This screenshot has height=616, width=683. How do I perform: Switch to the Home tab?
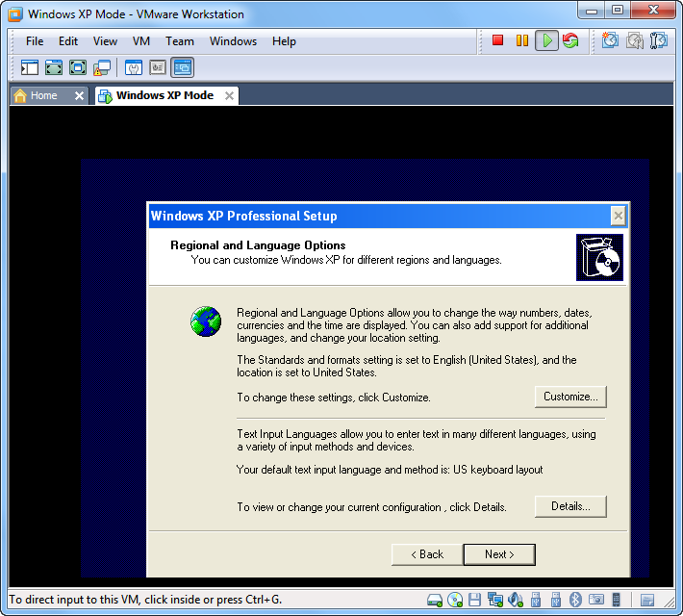point(43,95)
